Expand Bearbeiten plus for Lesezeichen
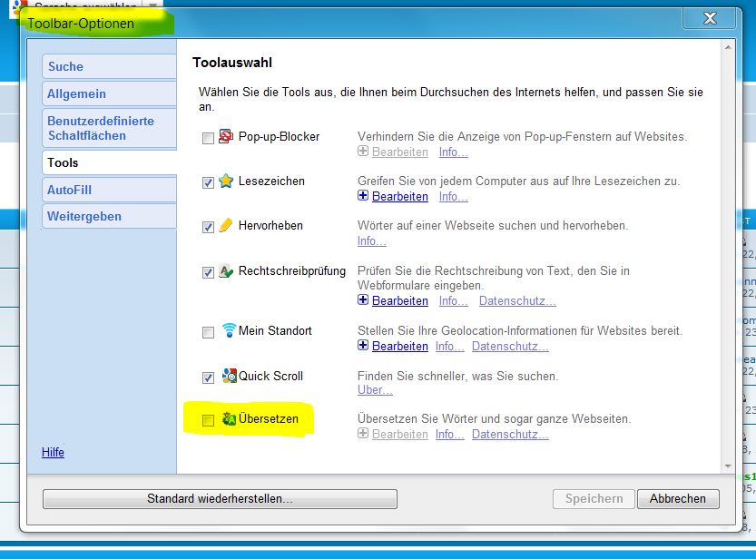This screenshot has height=559, width=756. tap(363, 195)
